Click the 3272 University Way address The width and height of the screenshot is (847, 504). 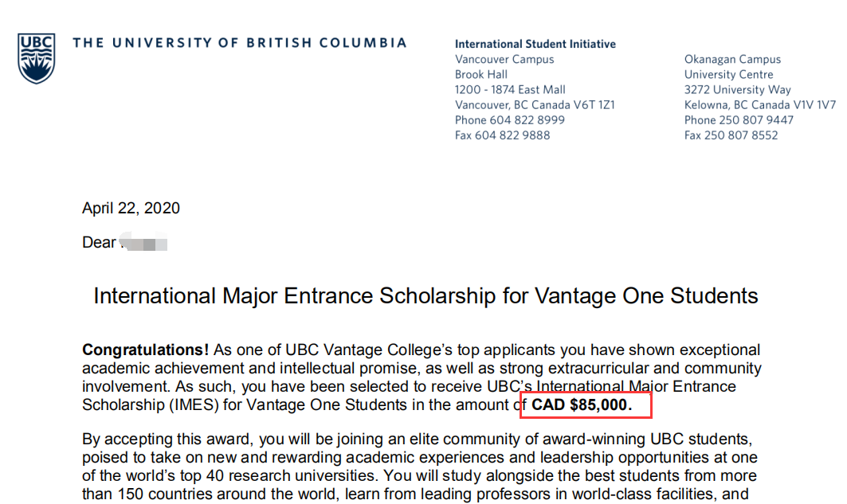click(x=737, y=90)
